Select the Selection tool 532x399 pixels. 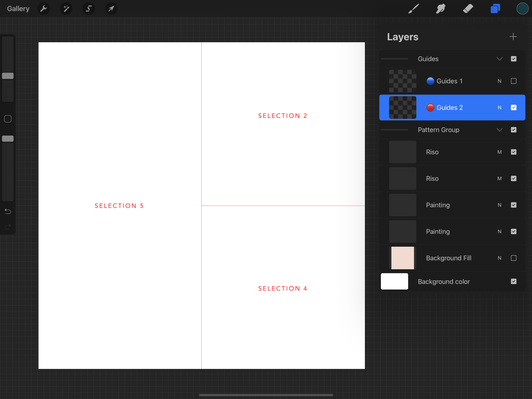(x=89, y=9)
